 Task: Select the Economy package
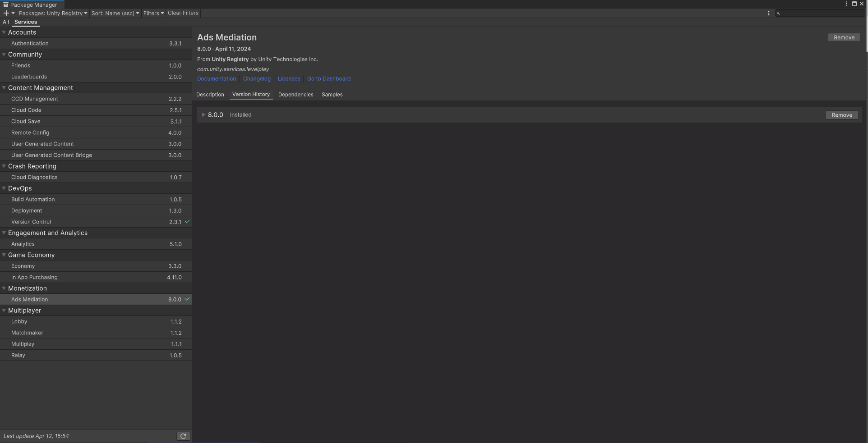pyautogui.click(x=96, y=266)
